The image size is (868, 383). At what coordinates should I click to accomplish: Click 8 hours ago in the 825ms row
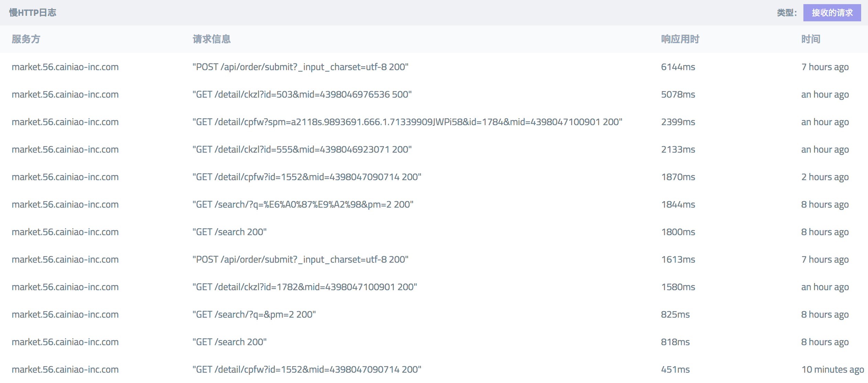pos(825,315)
